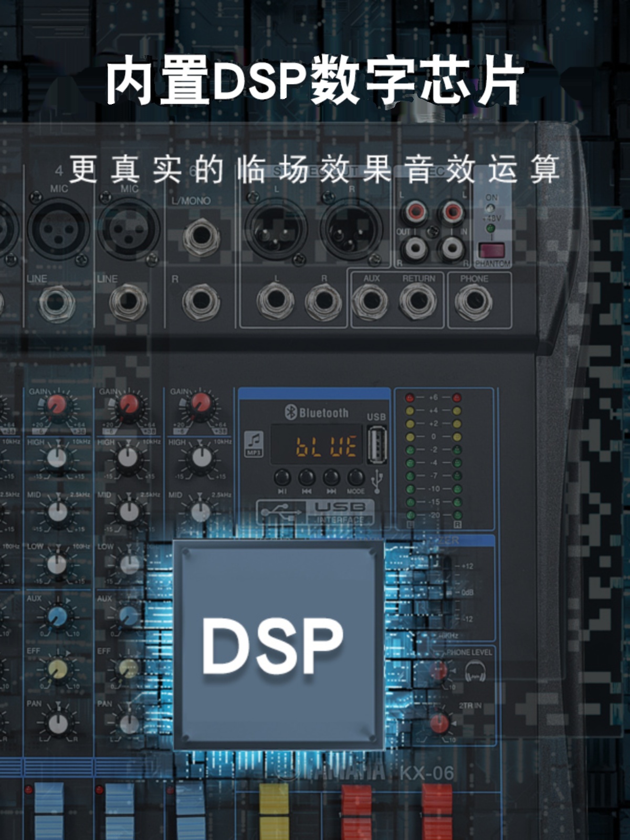Screen dimensions: 630x840
Task: Click the RETURN label text
Action: (419, 279)
